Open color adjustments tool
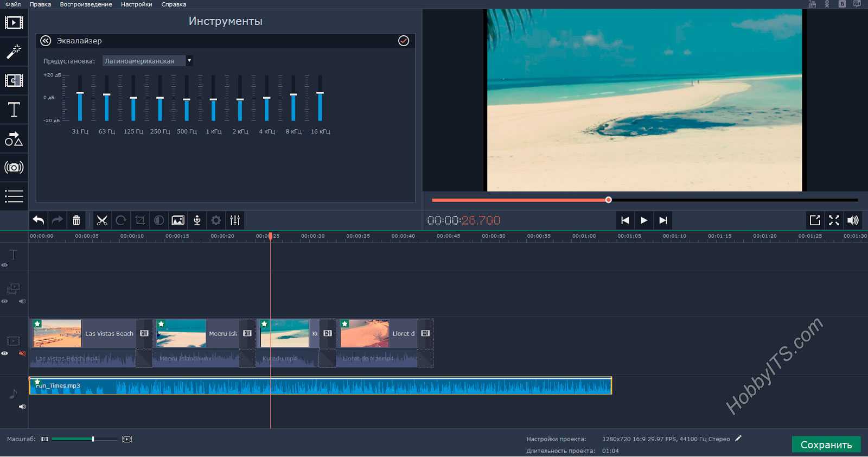This screenshot has height=457, width=868. (159, 220)
